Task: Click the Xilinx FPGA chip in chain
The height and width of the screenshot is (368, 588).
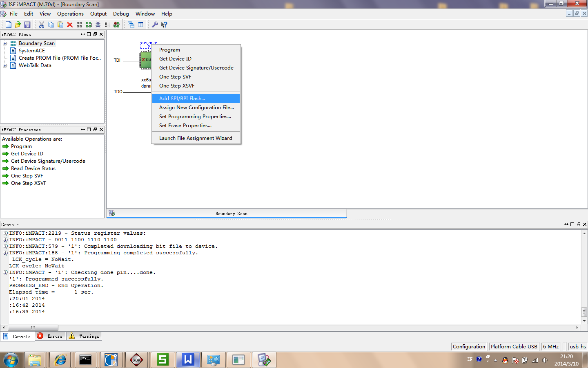Action: tap(145, 60)
